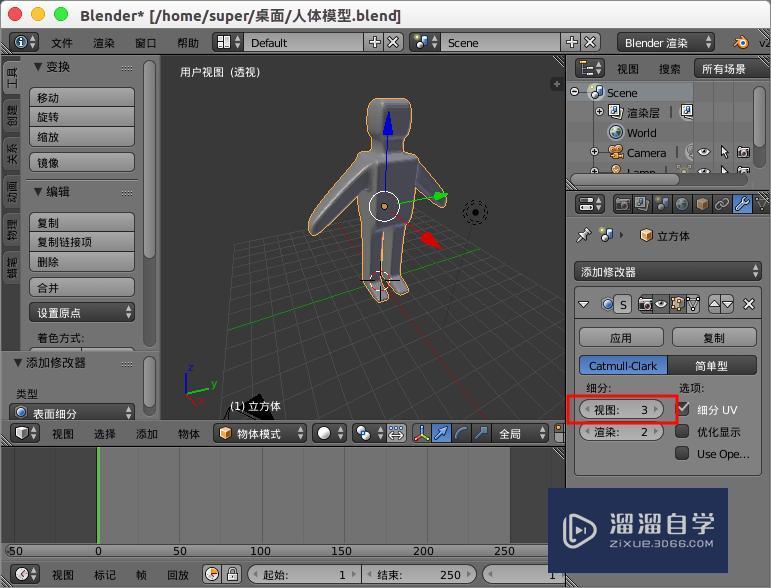Open the 文件 menu
Screen dimensions: 771x588
click(x=61, y=43)
